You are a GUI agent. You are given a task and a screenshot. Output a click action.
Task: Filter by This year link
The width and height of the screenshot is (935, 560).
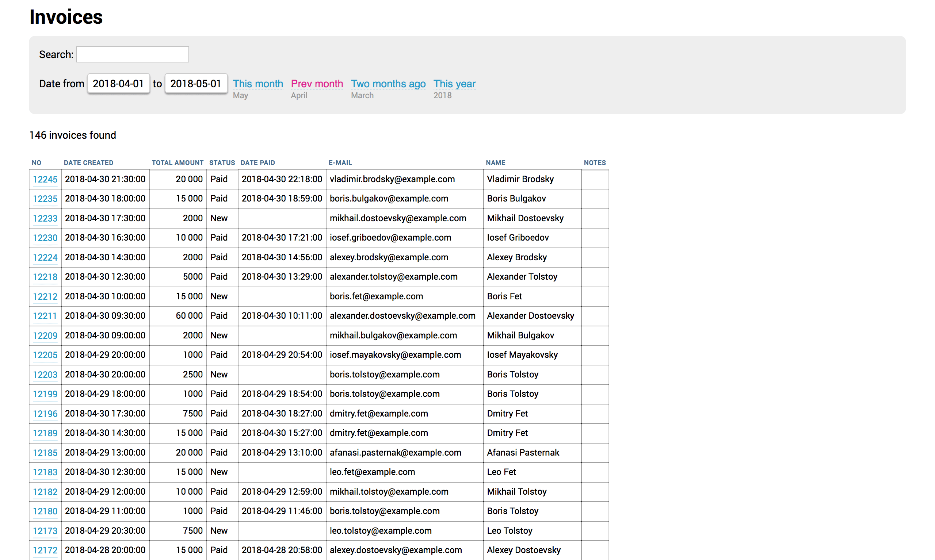(x=454, y=83)
